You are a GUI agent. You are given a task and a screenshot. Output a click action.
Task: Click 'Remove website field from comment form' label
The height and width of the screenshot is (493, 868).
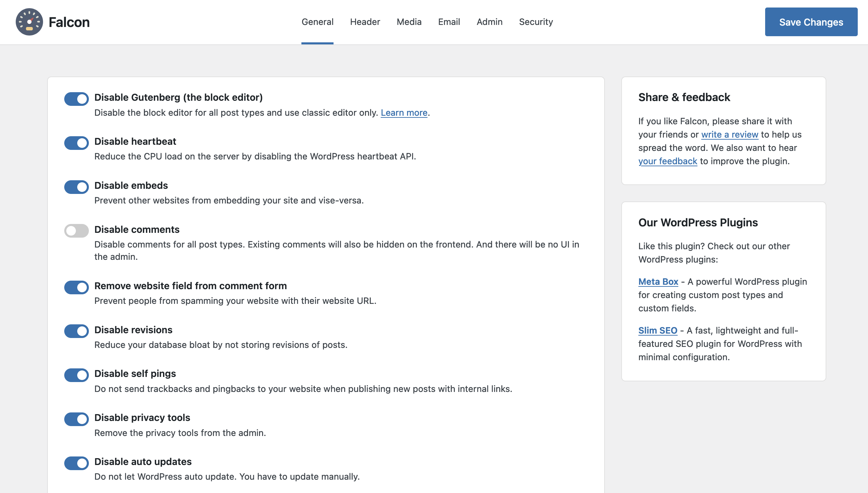click(x=191, y=286)
